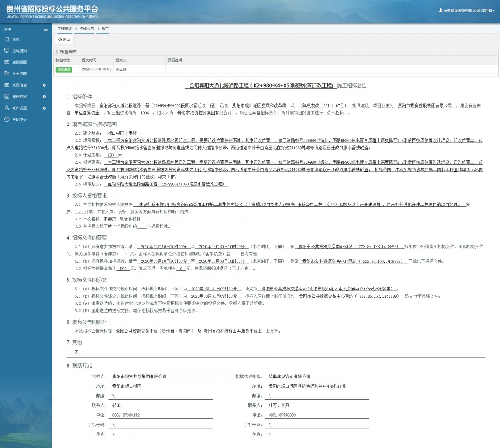
Task: Click the 交易信息 folder icon
Action: (7, 85)
